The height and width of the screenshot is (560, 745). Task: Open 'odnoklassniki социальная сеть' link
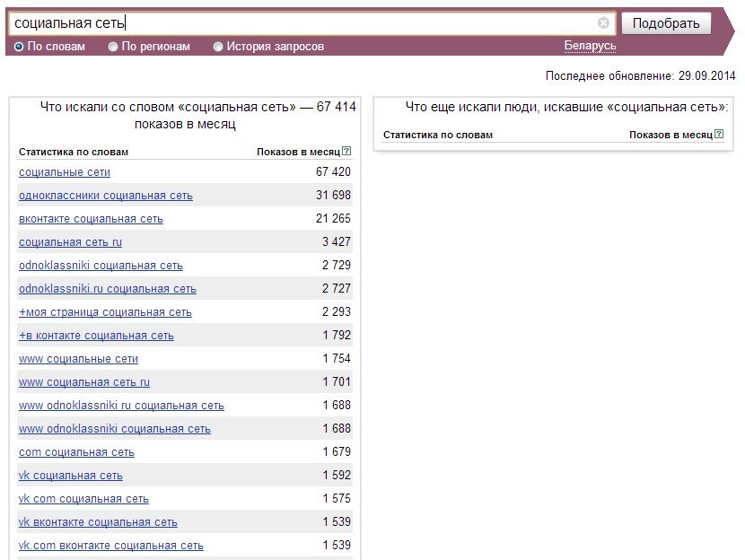pyautogui.click(x=101, y=265)
